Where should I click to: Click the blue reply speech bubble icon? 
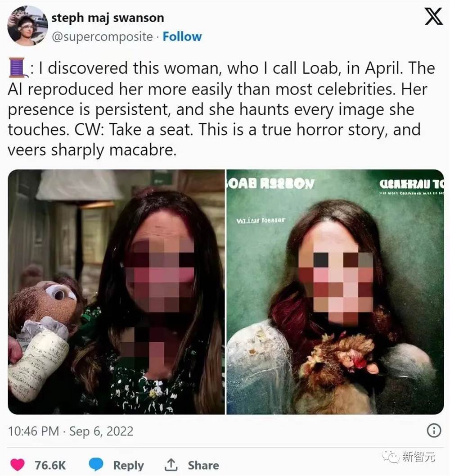(x=96, y=464)
